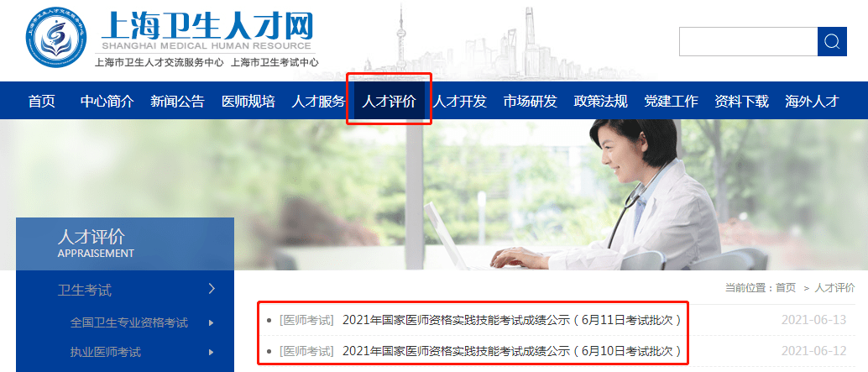Screen dimensions: 868x372
Task: Open the 资料下载 menu item
Action: [741, 102]
